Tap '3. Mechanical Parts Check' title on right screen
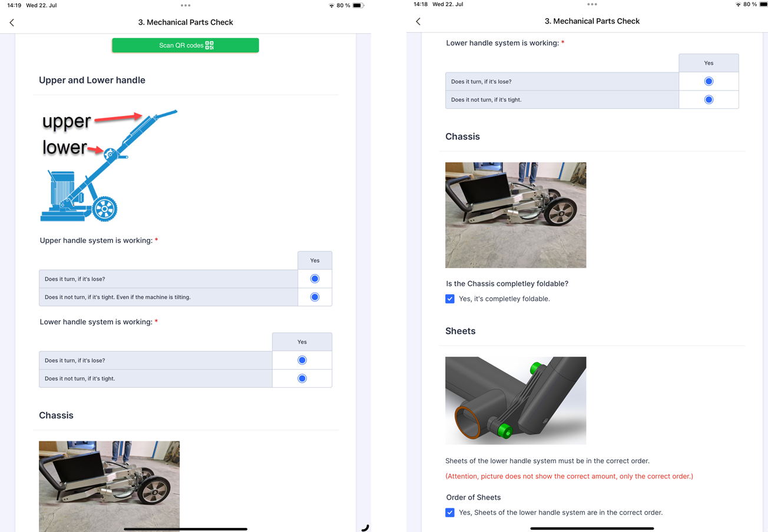This screenshot has height=532, width=768. pyautogui.click(x=592, y=21)
